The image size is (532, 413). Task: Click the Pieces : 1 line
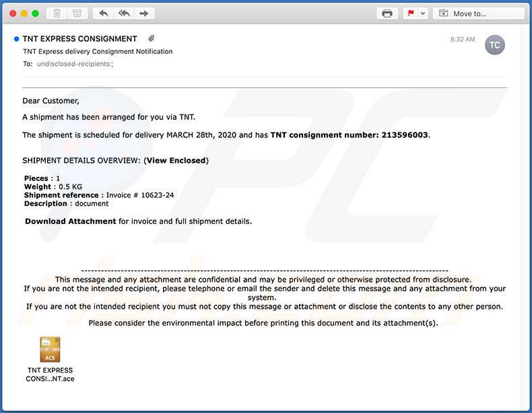(42, 178)
